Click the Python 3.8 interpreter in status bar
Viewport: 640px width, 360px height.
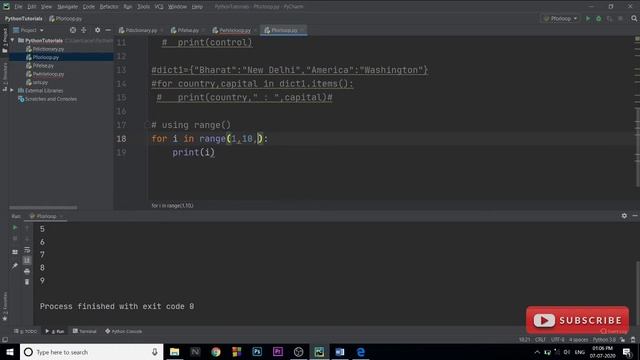click(x=604, y=340)
